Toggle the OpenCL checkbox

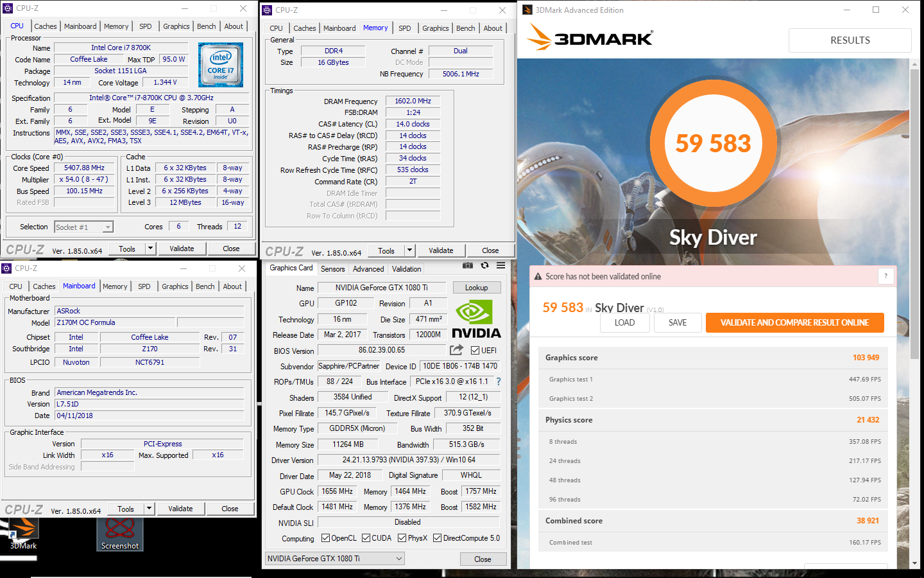[x=325, y=538]
